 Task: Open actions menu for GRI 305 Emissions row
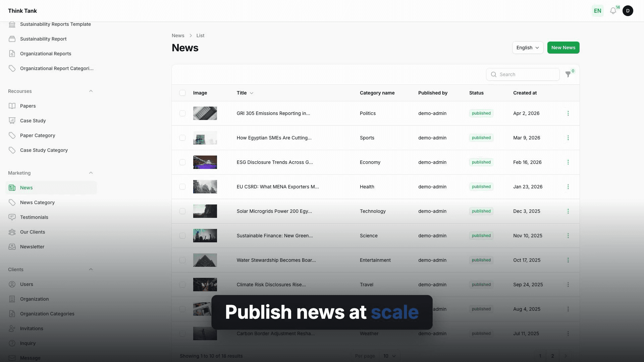pos(568,113)
